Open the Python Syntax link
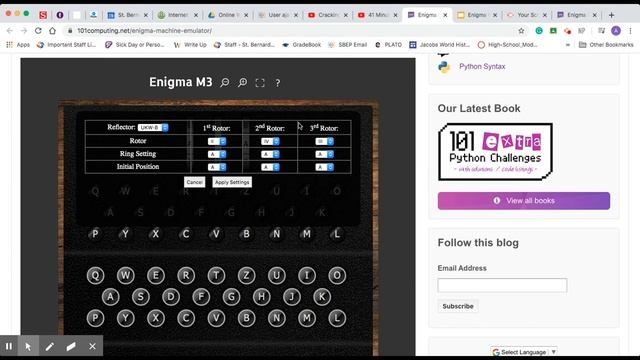640x360 pixels. coord(482,66)
